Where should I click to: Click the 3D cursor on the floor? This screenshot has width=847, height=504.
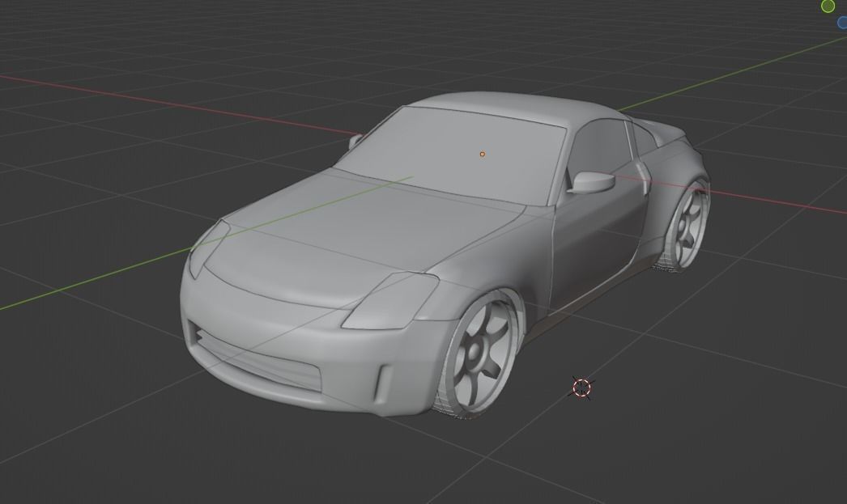point(581,389)
